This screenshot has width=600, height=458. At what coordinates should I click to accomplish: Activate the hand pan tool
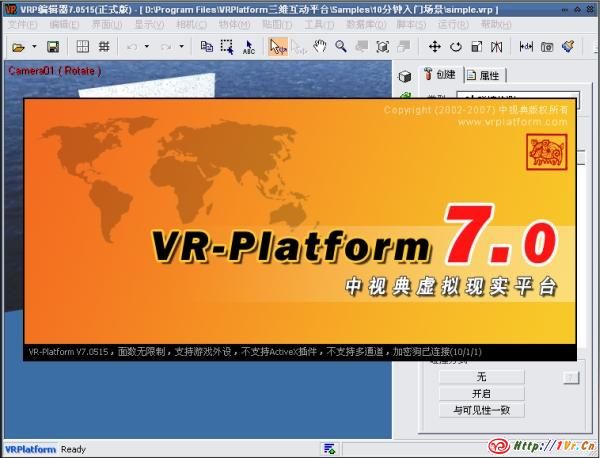pos(320,46)
